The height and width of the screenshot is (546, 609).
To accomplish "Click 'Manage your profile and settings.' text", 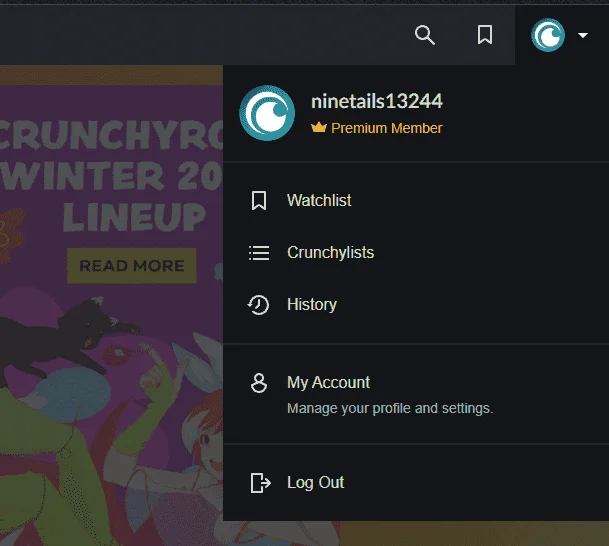I will coord(390,409).
